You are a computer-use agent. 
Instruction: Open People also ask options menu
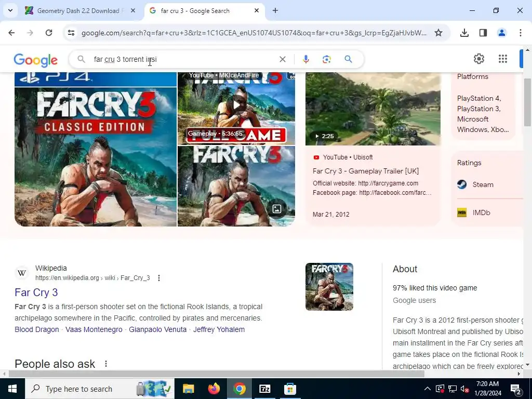tap(106, 364)
